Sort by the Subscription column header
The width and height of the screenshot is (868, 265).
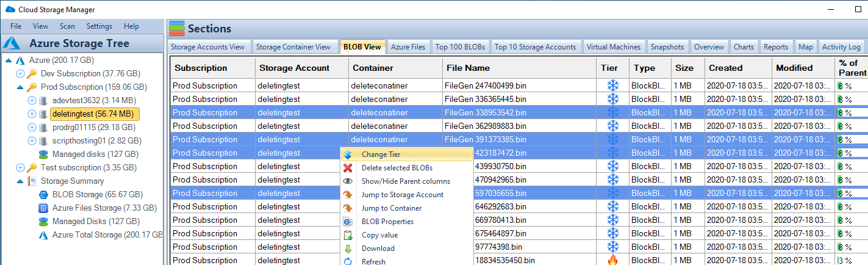pos(212,68)
